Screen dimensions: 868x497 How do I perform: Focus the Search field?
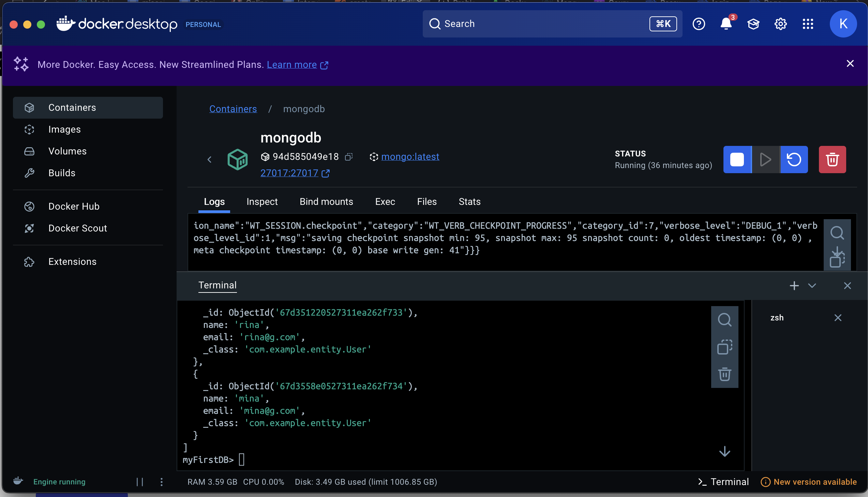pyautogui.click(x=552, y=24)
